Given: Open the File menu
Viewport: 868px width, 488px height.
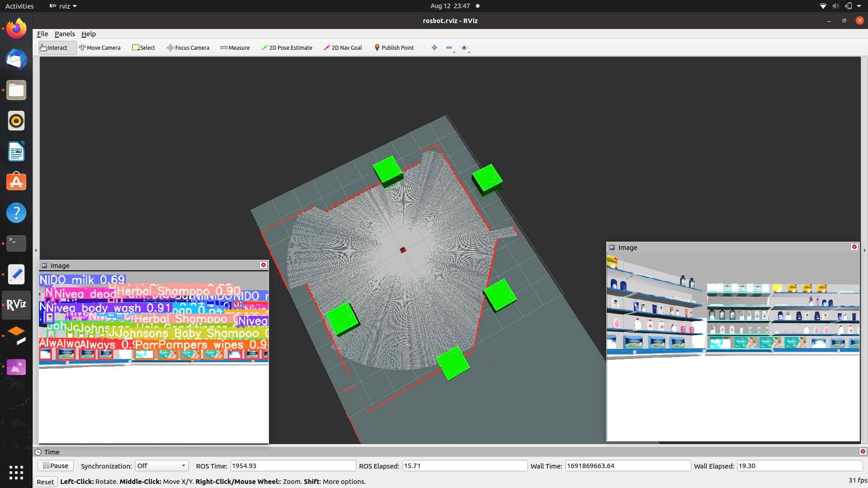Looking at the screenshot, I should tap(42, 34).
